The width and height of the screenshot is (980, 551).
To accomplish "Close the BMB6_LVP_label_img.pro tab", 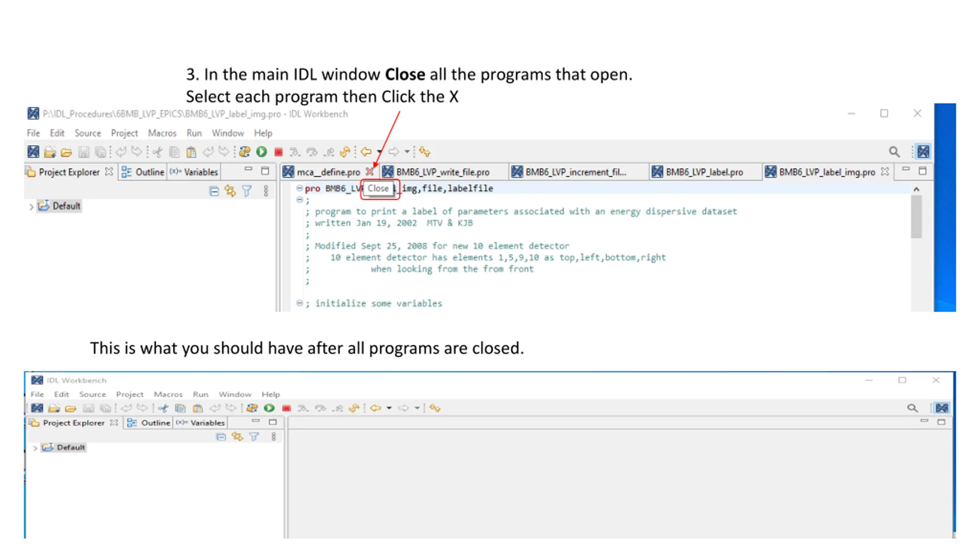I will tap(885, 171).
